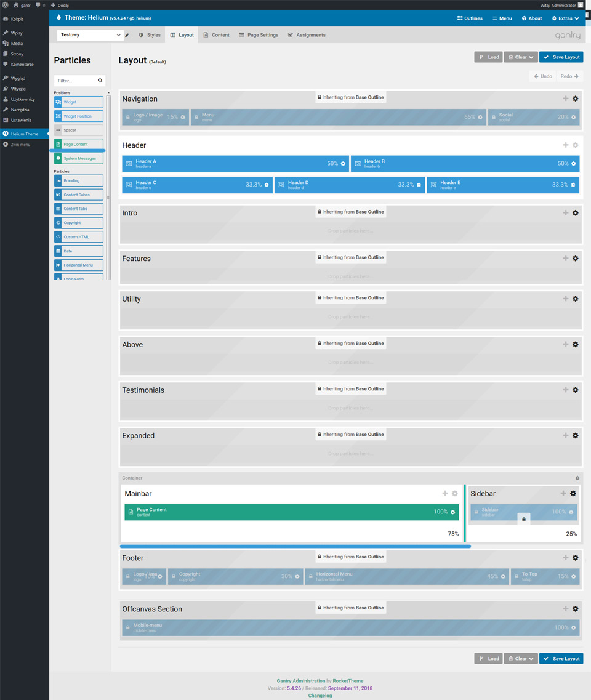
Task: Open Utility section gear settings
Action: click(576, 299)
